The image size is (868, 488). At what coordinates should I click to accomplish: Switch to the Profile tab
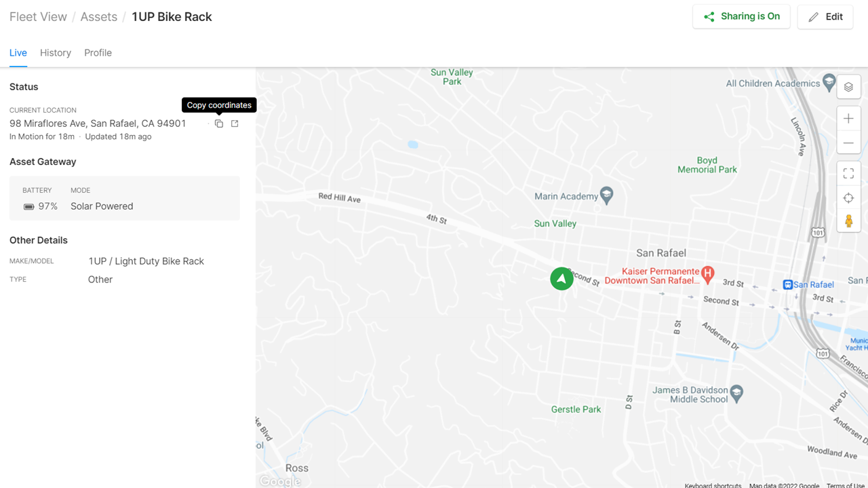(x=98, y=53)
